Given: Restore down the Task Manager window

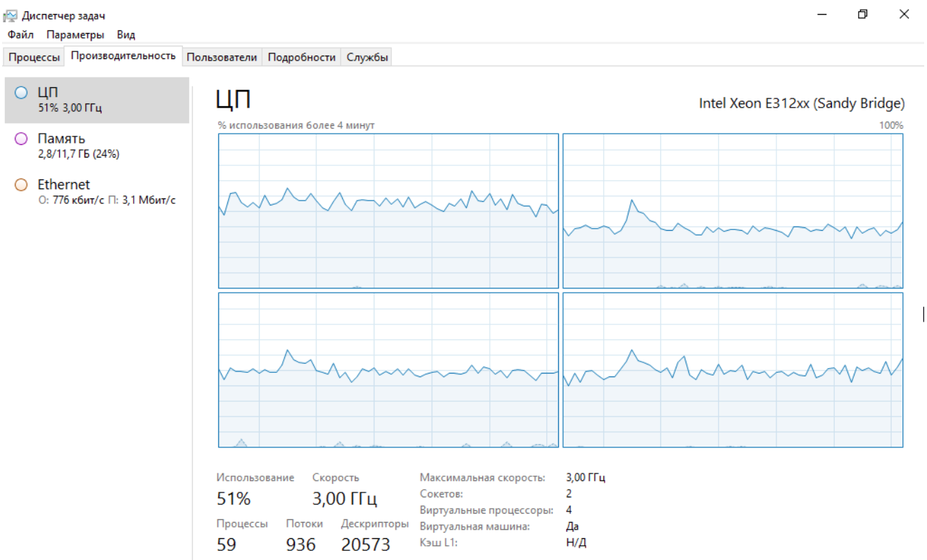Looking at the screenshot, I should pyautogui.click(x=862, y=14).
